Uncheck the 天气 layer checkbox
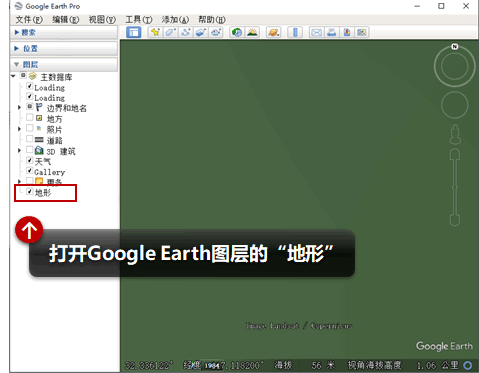The image size is (479, 373). click(x=30, y=160)
